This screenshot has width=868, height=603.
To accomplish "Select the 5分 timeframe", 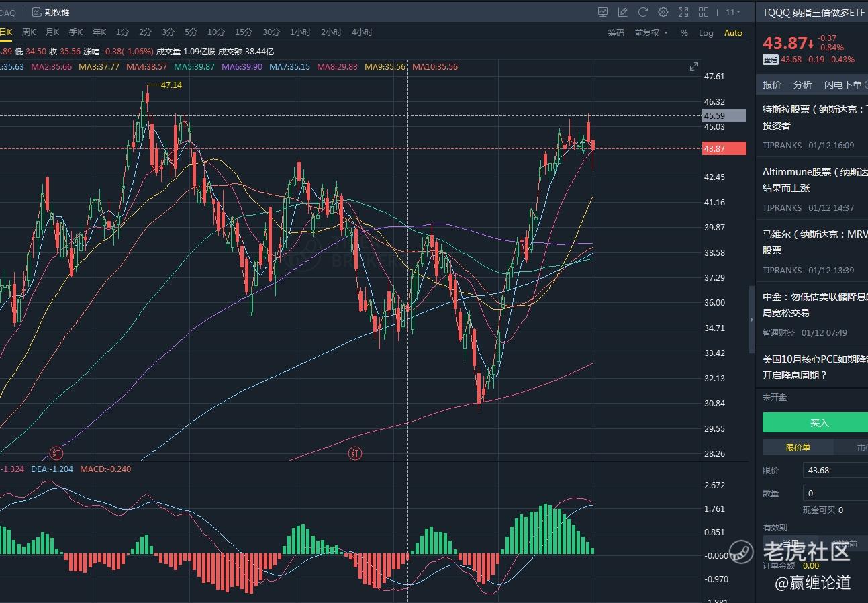I will click(191, 32).
